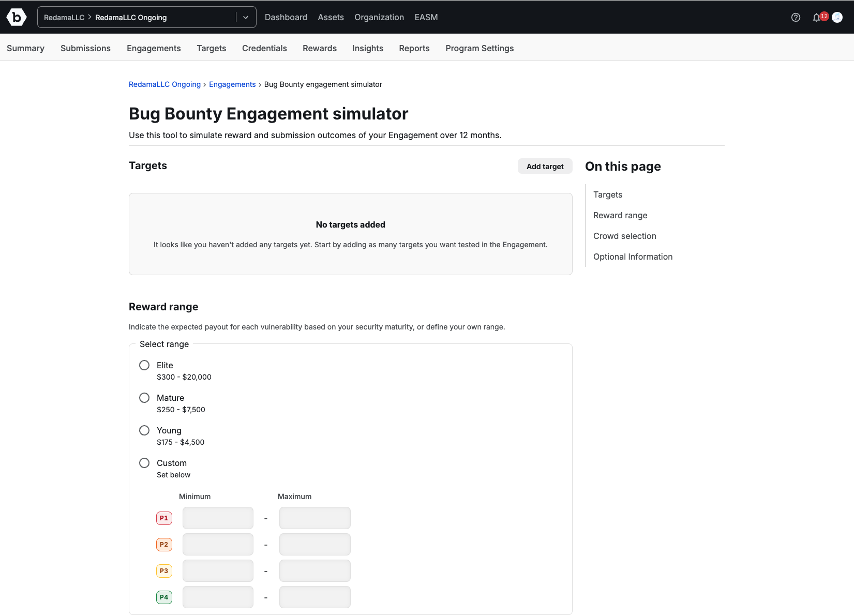Click the P2 minimum reward field
This screenshot has height=616, width=854.
click(x=218, y=544)
